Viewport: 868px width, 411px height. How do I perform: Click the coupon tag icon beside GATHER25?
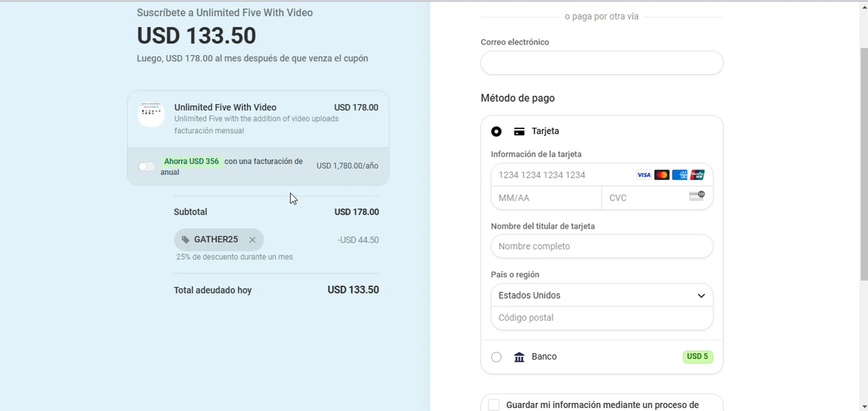click(x=185, y=240)
